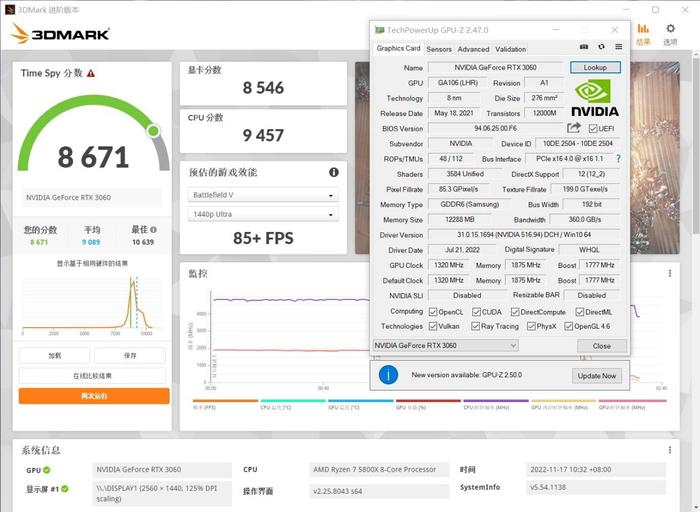Click teal CPU temperature legend bar

[x=293, y=401]
